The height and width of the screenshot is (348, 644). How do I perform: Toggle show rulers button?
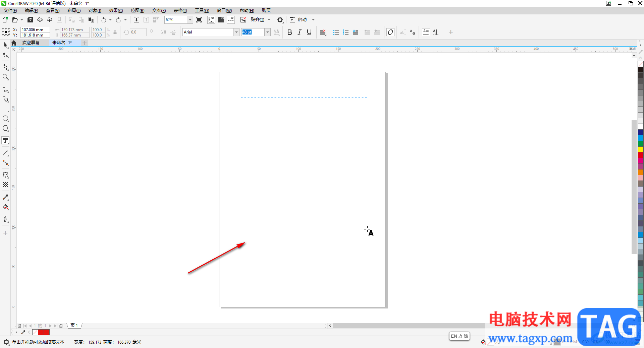(211, 20)
